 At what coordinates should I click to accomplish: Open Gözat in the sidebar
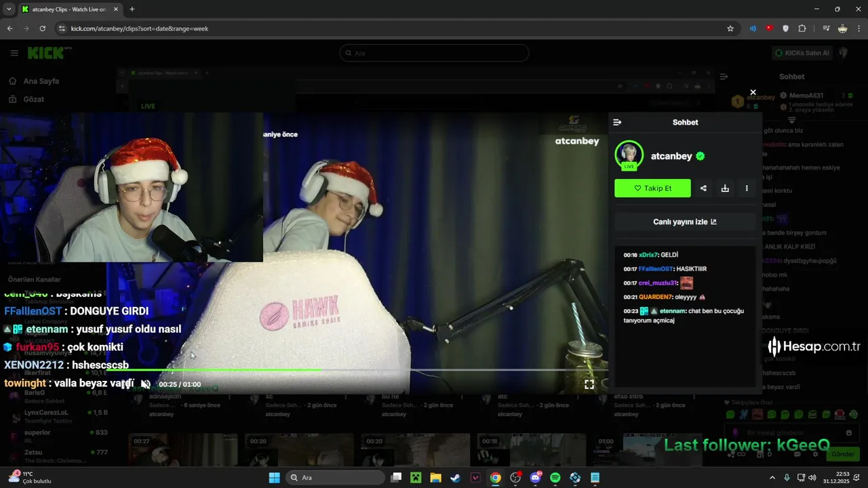(x=33, y=99)
